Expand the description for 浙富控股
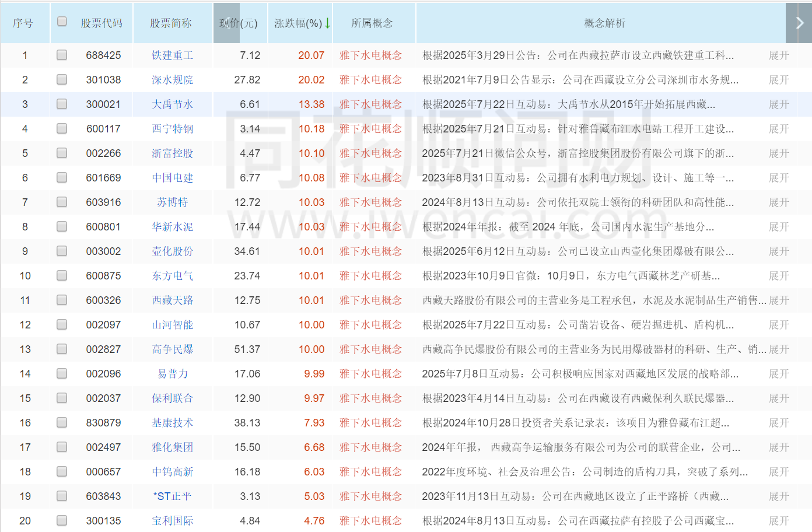 (779, 153)
